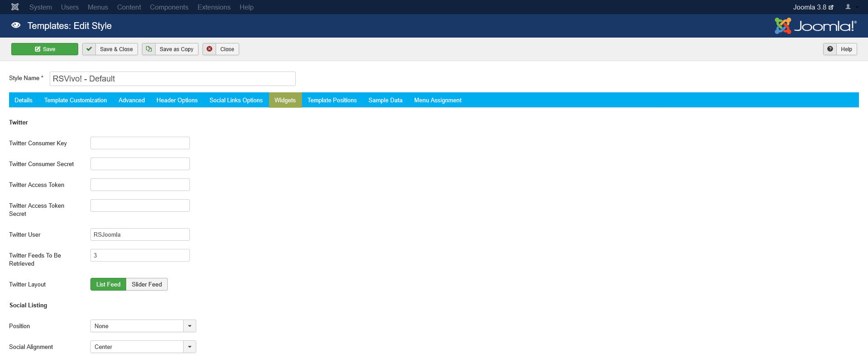868x358 pixels.
Task: Click the red X Close icon
Action: pos(209,49)
